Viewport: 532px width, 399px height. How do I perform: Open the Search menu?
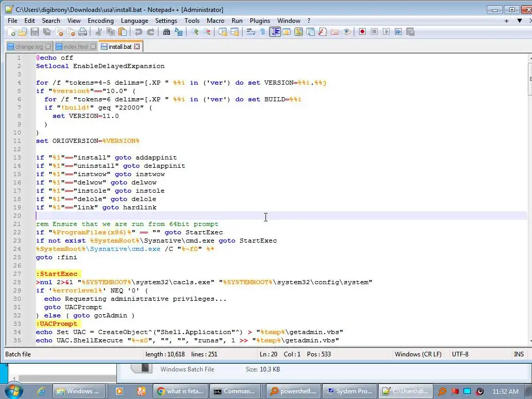51,21
